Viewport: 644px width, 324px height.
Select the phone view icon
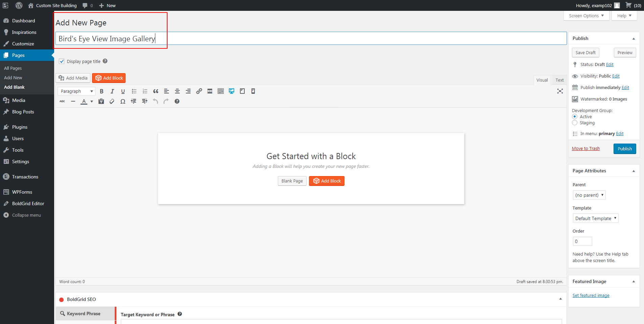tap(253, 91)
